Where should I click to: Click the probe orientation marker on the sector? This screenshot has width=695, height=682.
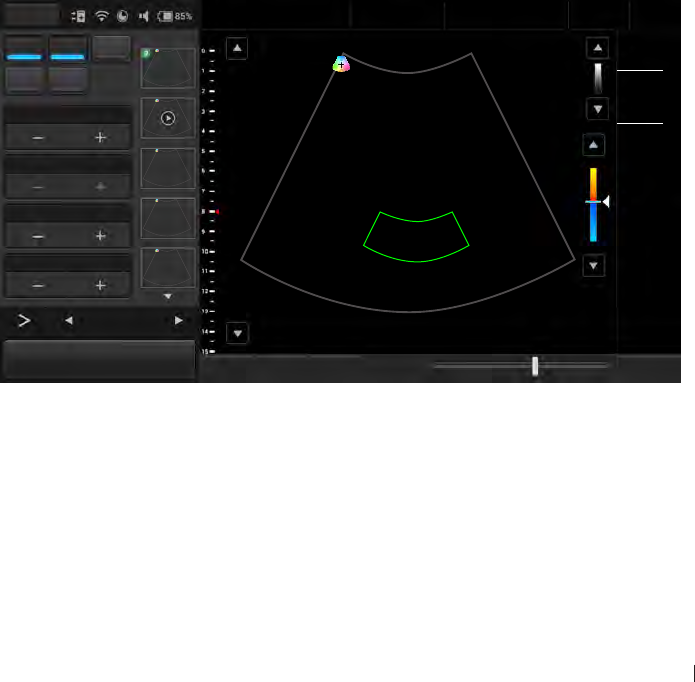click(341, 64)
